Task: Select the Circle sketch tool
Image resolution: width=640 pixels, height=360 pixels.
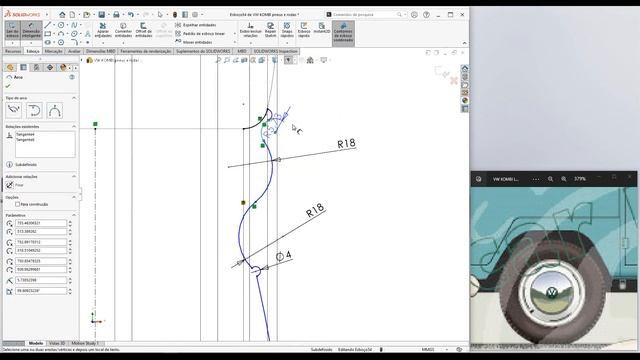Action: (61, 25)
